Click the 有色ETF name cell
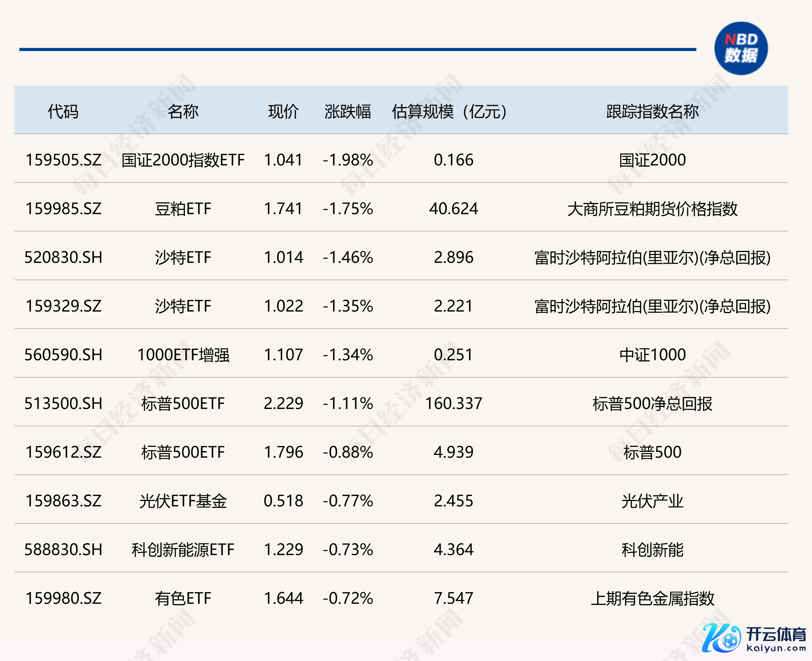Image resolution: width=812 pixels, height=661 pixels. point(183,598)
